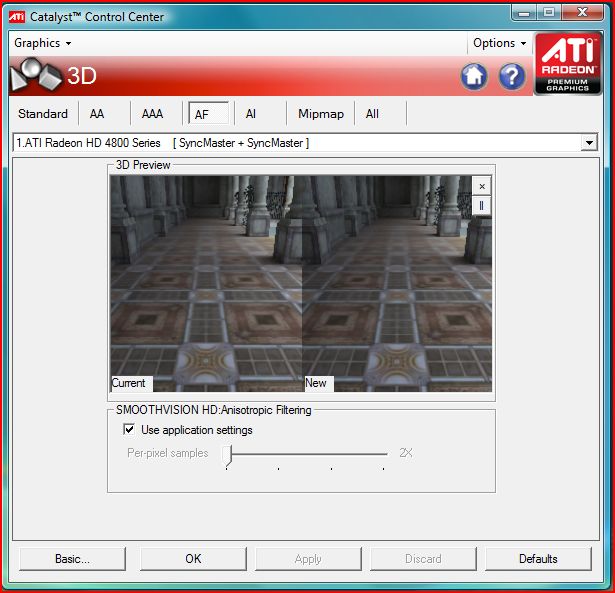The height and width of the screenshot is (593, 615).
Task: Switch to the AI tab
Action: click(251, 114)
